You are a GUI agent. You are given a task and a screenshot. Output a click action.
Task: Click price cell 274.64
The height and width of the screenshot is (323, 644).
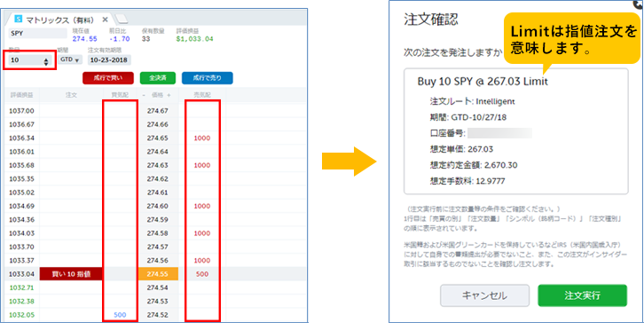click(x=158, y=152)
